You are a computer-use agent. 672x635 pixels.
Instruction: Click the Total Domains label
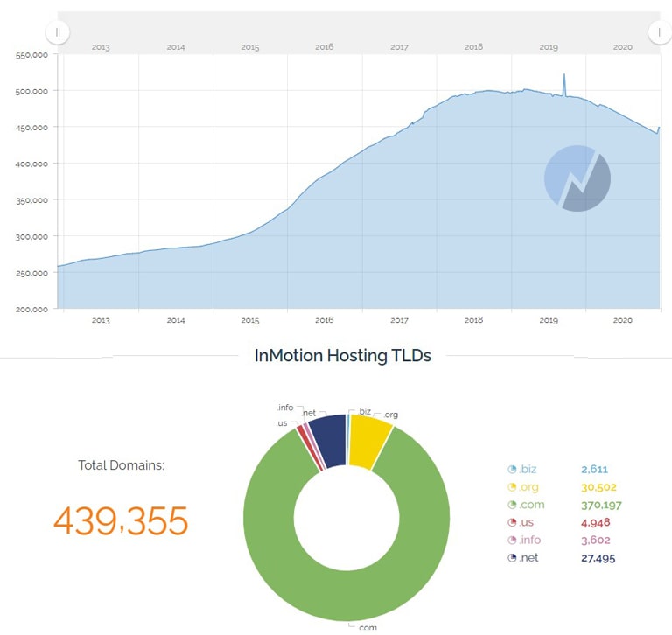point(121,465)
